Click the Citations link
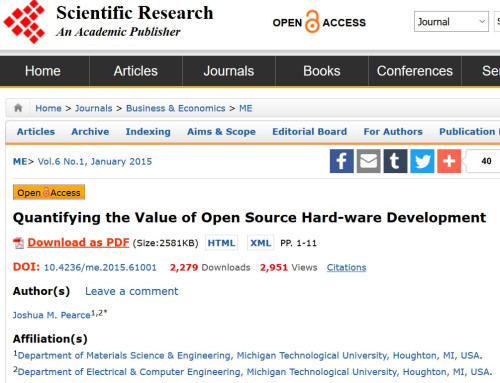 (346, 267)
